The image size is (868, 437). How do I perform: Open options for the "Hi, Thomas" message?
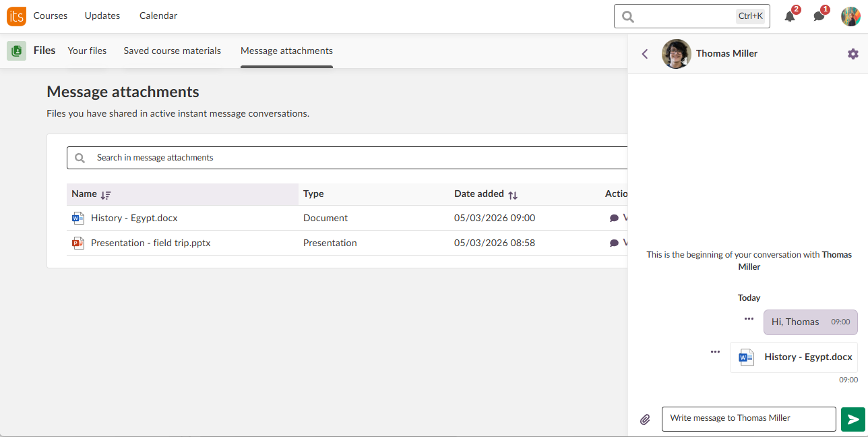click(749, 319)
